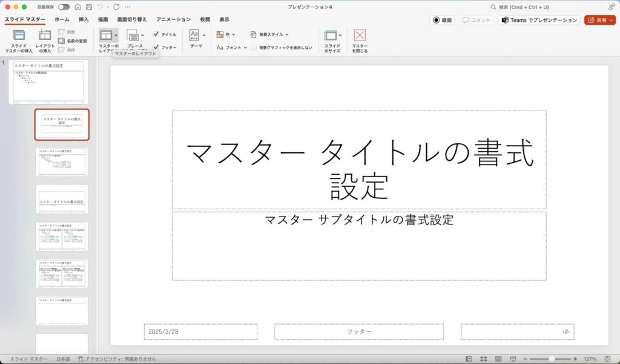Expand the Slide Size dropdown arrow
The height and width of the screenshot is (364, 620).
click(x=340, y=36)
